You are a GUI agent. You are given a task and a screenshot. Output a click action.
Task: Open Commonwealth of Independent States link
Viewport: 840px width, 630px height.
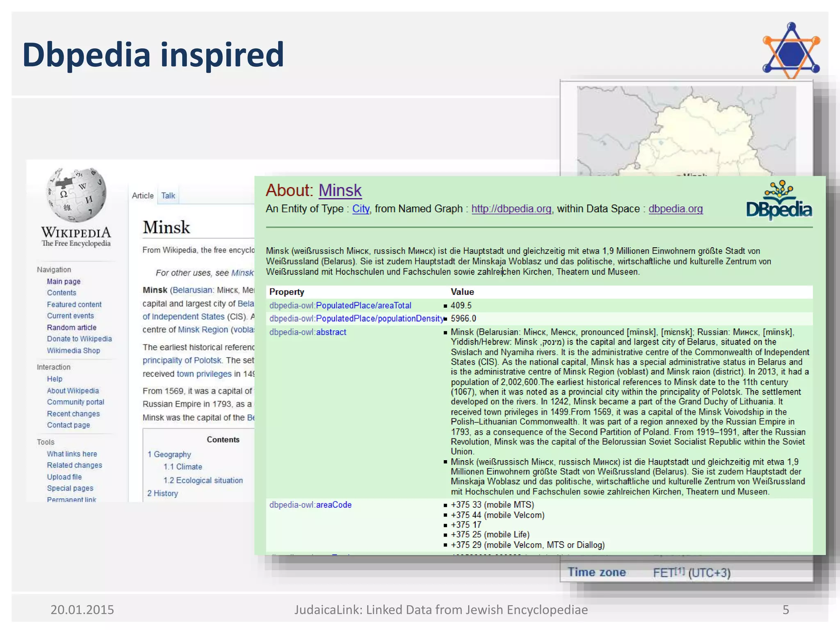click(184, 317)
